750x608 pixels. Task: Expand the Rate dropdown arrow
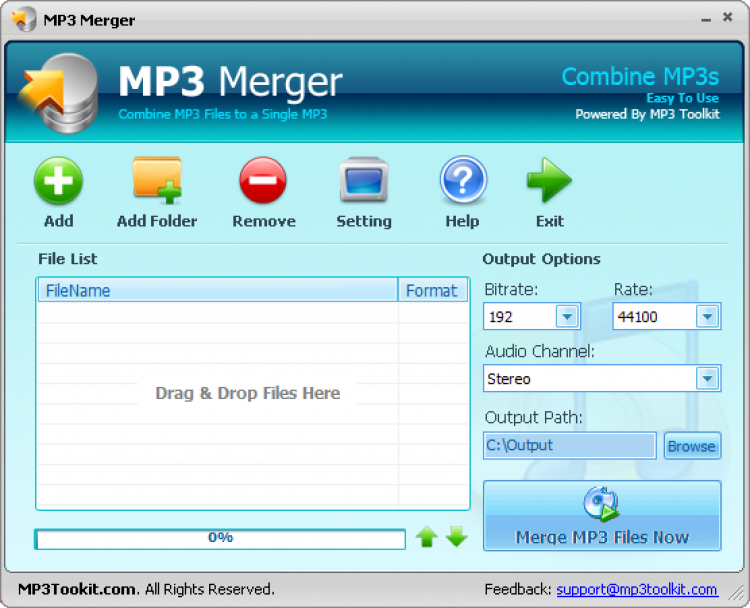pos(707,316)
